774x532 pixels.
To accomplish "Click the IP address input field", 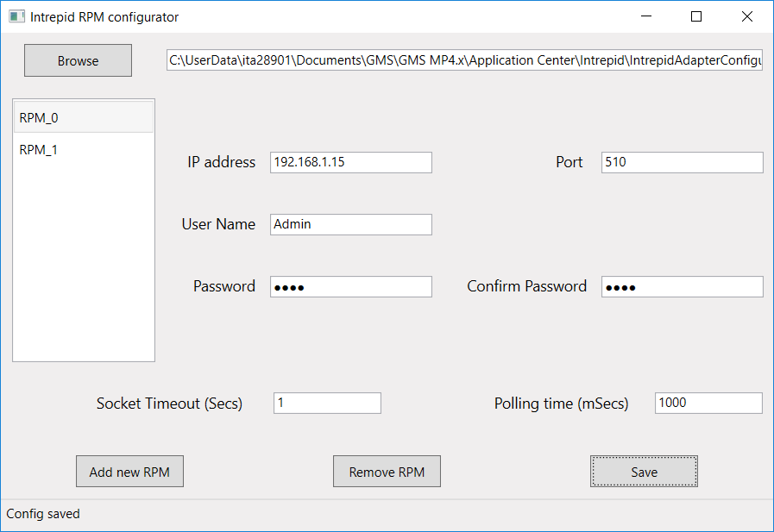I will click(350, 162).
